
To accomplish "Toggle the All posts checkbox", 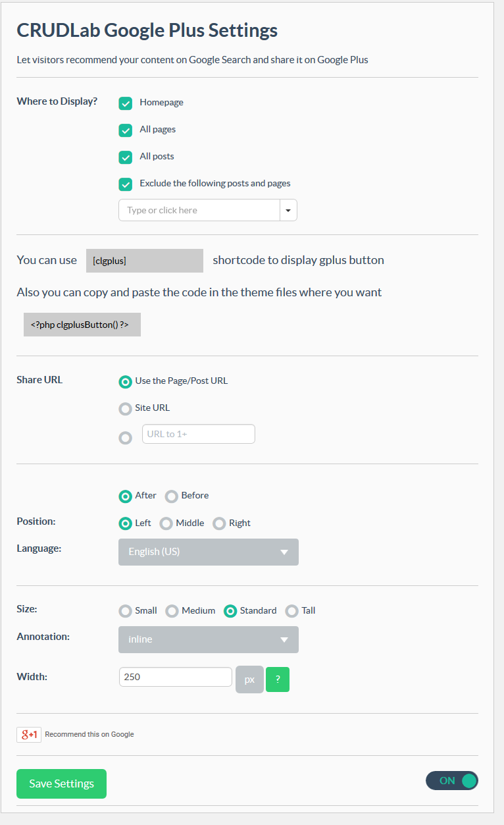I will click(126, 157).
